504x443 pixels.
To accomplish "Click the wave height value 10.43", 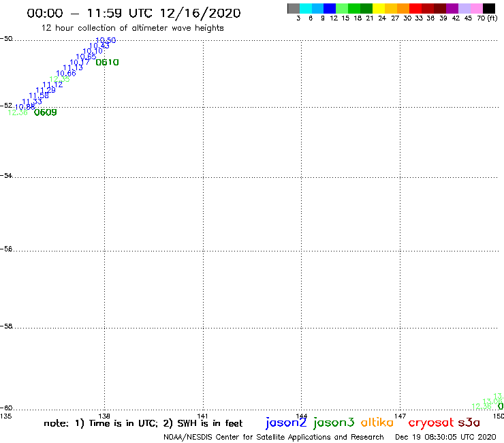I will click(x=99, y=46).
